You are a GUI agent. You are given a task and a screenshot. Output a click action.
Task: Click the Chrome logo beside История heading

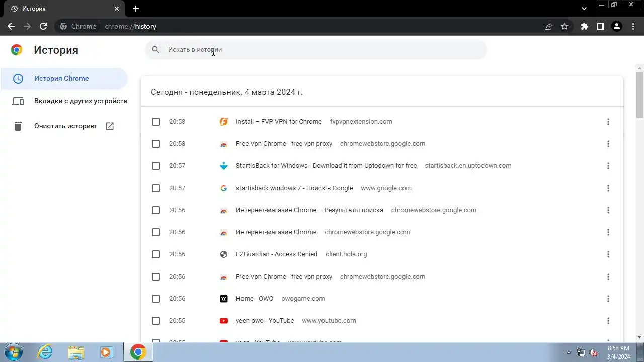click(x=17, y=50)
